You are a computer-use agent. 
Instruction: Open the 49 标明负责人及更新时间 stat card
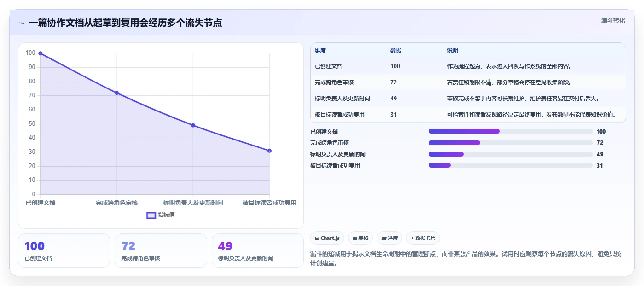coord(258,251)
